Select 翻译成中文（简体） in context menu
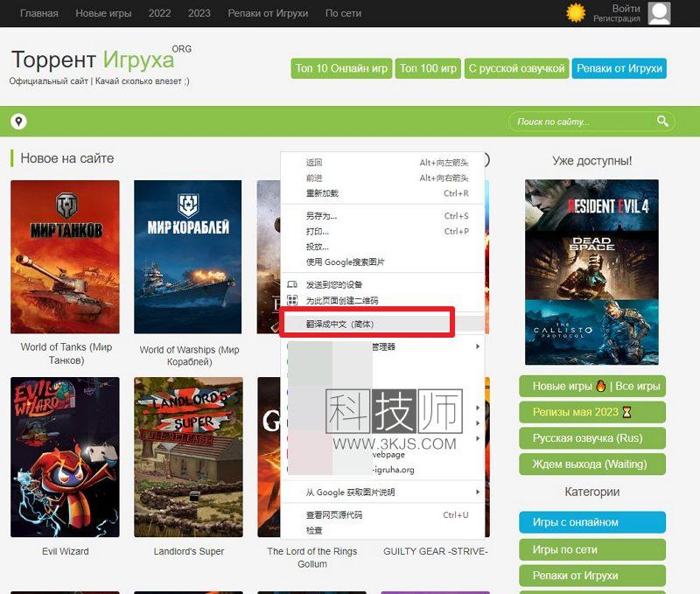Screen dimensions: 700x594 (382, 324)
